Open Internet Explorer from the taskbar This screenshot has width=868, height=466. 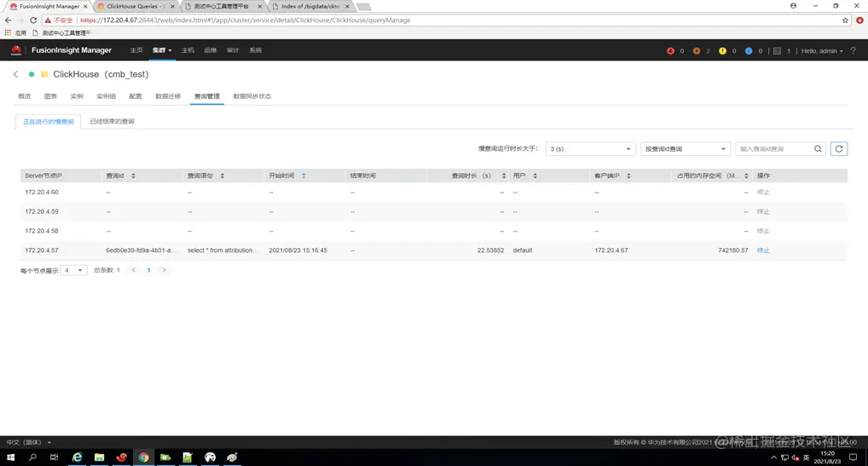pos(77,457)
